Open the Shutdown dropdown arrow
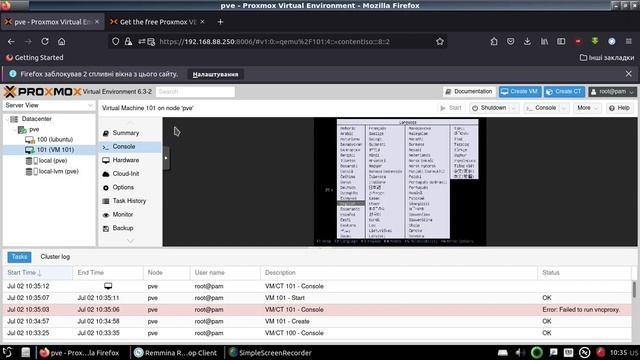The width and height of the screenshot is (640, 360). (514, 108)
